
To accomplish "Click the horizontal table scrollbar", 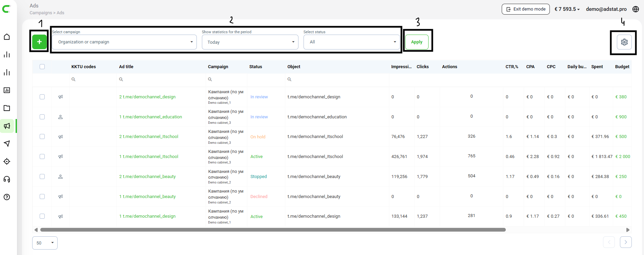I will 273,230.
